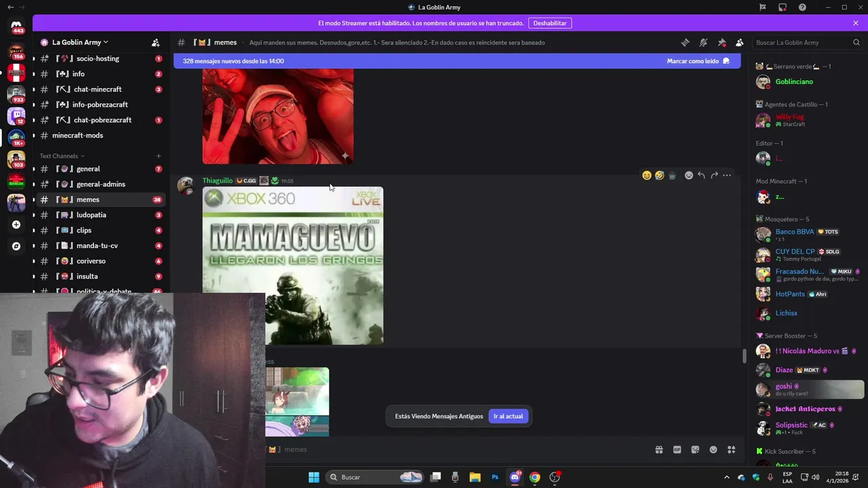Open the chat-pobrezacraft channel
Screen dimensions: 868x488
tap(100, 120)
